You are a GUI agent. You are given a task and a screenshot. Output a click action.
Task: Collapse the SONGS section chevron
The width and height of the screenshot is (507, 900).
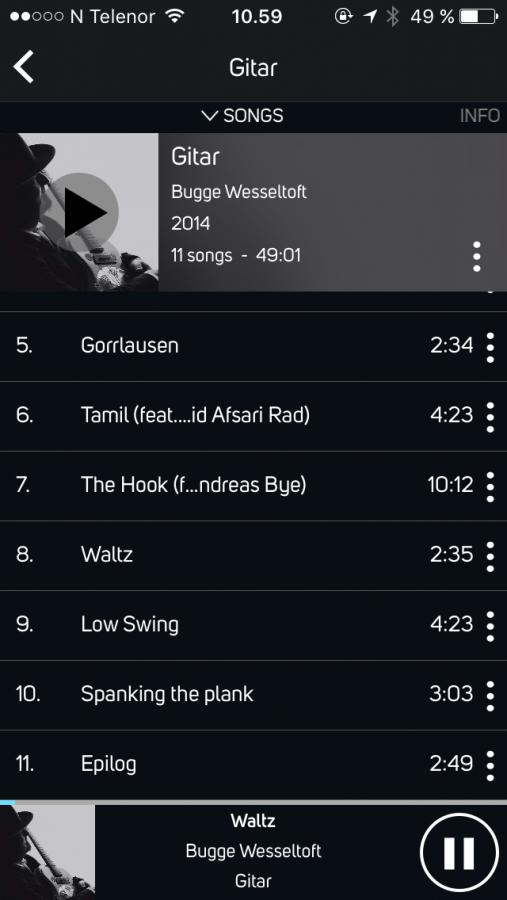click(x=210, y=116)
